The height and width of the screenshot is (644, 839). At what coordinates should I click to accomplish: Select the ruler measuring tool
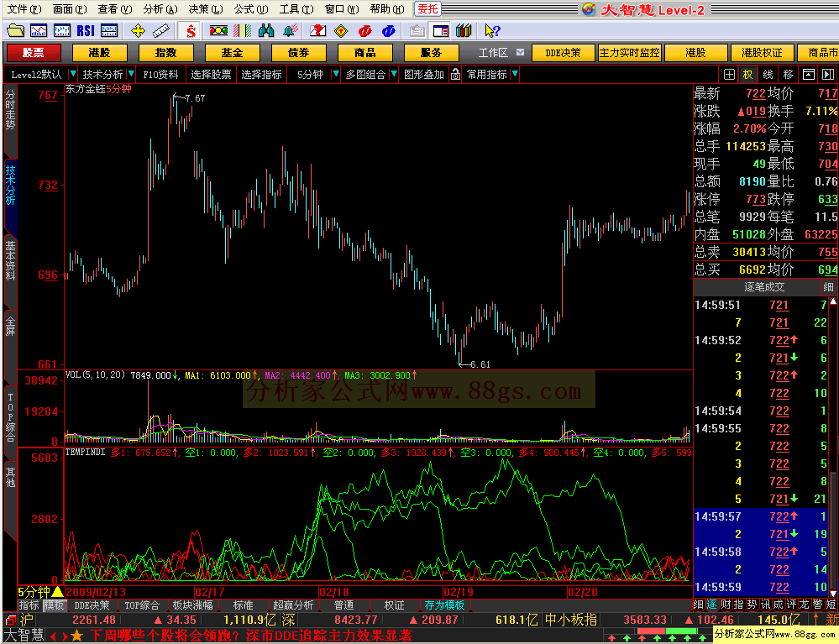(161, 30)
